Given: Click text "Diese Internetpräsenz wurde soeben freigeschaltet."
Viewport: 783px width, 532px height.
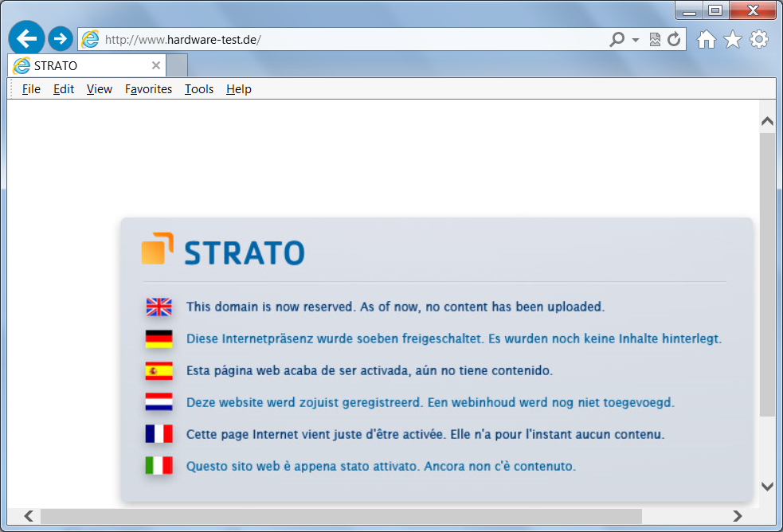Looking at the screenshot, I should coord(335,338).
